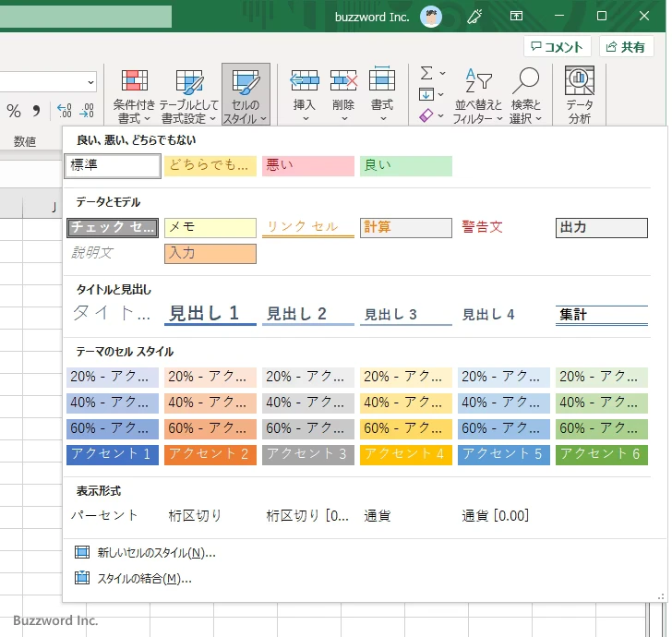672x637 pixels.
Task: Apply the パーセント number format style
Action: pos(113,516)
